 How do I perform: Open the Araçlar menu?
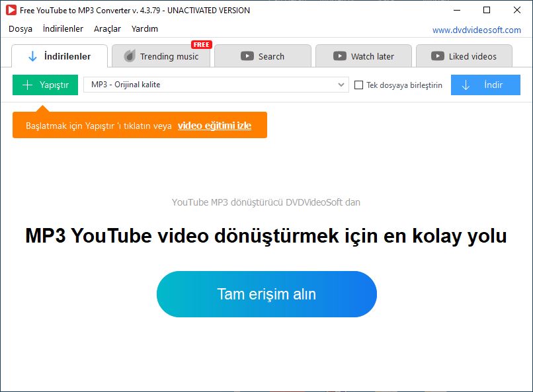tap(107, 29)
